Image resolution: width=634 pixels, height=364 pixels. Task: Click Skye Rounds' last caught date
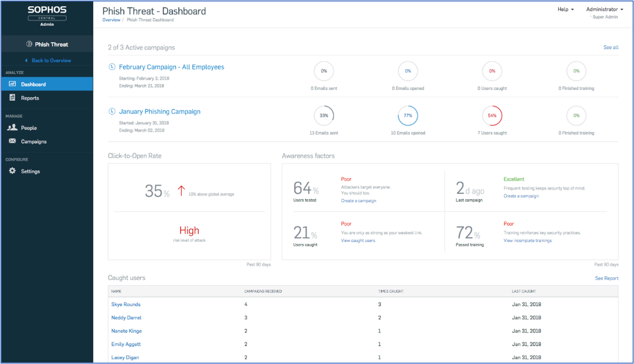(x=527, y=304)
